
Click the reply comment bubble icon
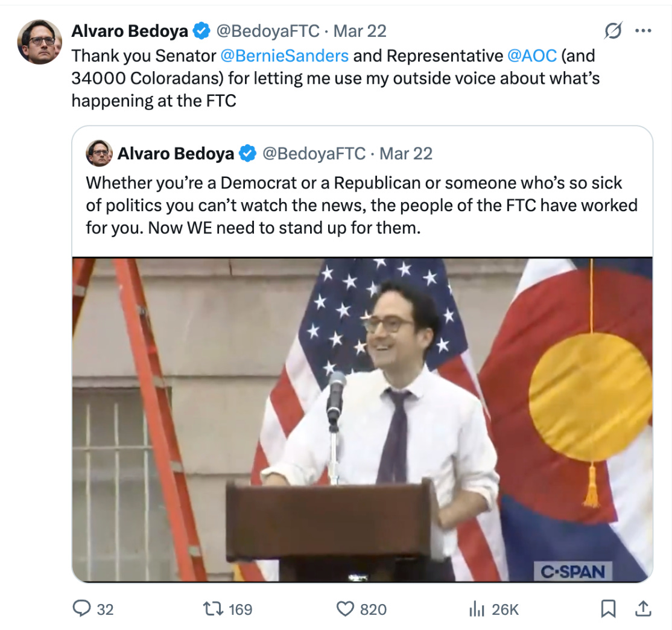[x=81, y=608]
